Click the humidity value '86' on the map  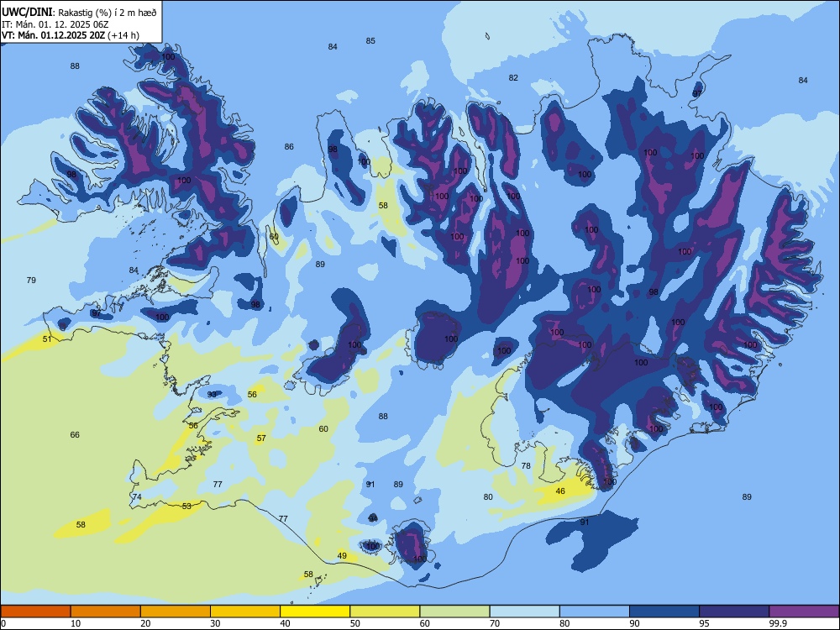(x=289, y=146)
